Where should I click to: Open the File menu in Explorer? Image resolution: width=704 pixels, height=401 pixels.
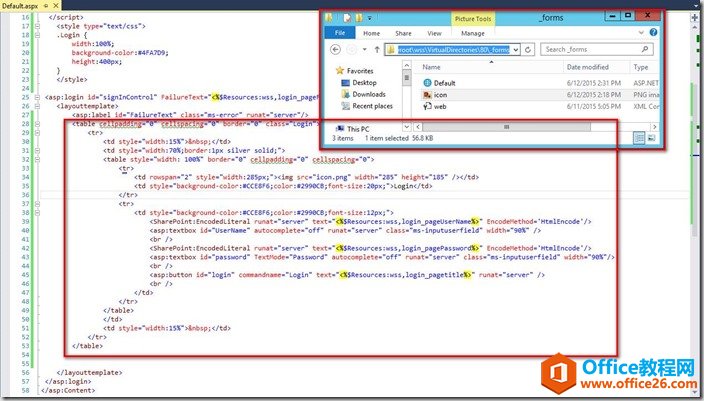pyautogui.click(x=340, y=33)
